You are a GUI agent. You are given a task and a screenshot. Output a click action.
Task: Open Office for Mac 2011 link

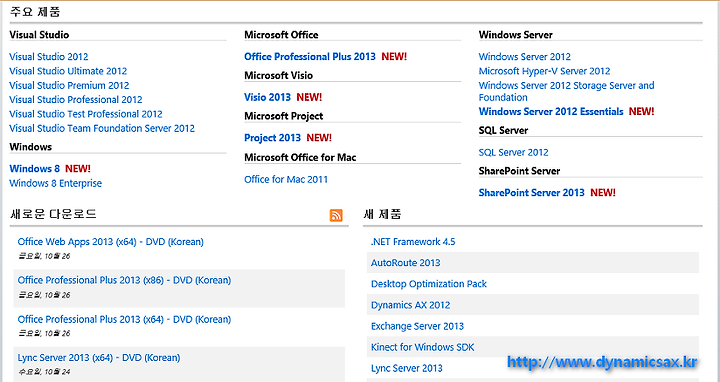tap(286, 180)
